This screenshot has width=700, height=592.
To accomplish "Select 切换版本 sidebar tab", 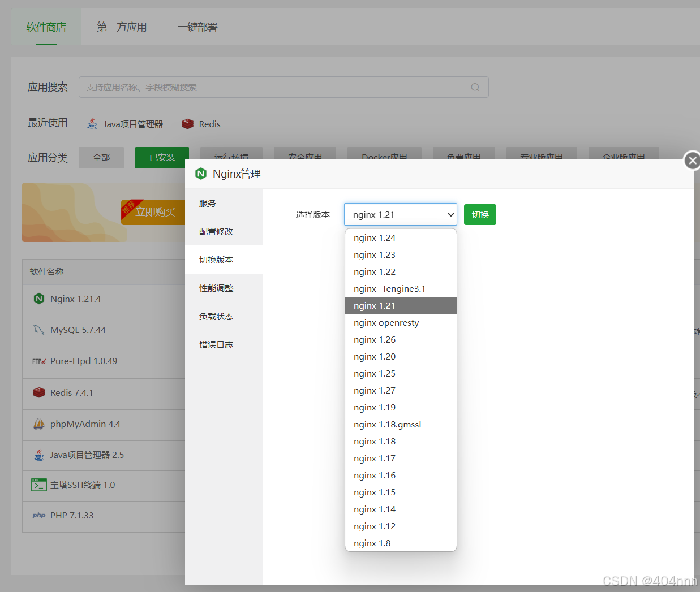I will pyautogui.click(x=224, y=260).
